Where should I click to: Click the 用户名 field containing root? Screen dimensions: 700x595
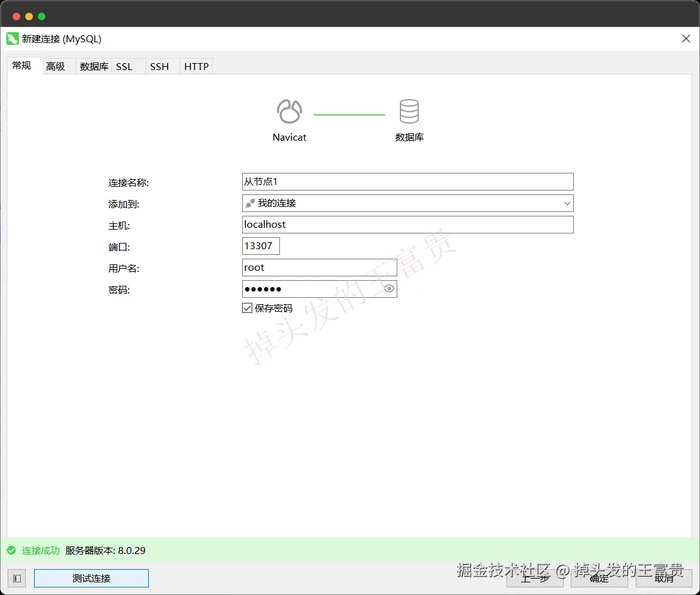(x=319, y=268)
